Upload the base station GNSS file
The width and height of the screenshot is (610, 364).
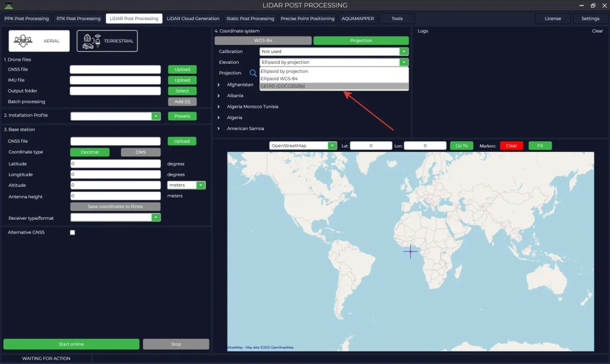pos(182,141)
